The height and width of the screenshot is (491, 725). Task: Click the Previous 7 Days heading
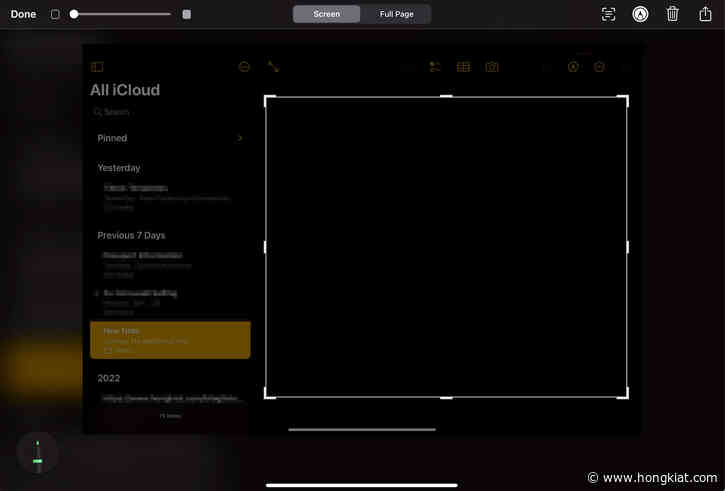point(131,235)
